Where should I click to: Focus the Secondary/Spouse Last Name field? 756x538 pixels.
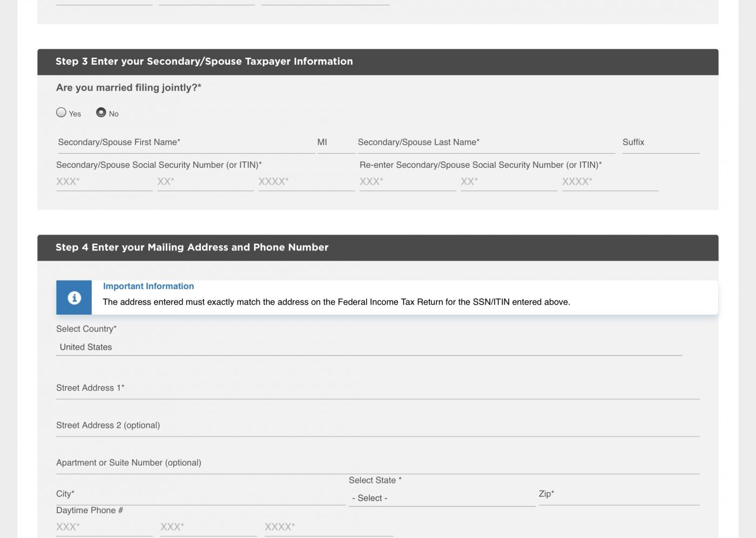tap(485, 142)
